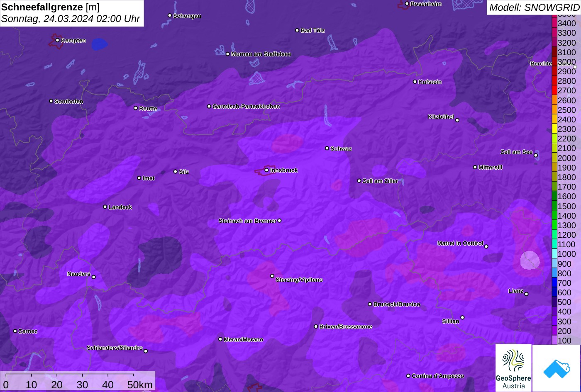
Task: Click the Murnau am Staffelsee label
Action: (x=261, y=54)
